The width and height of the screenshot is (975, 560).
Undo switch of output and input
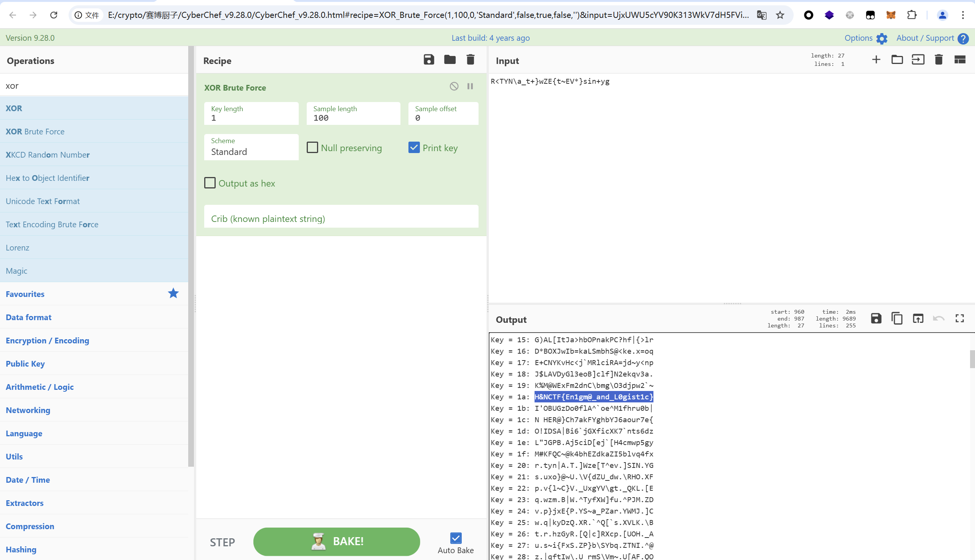coord(938,319)
